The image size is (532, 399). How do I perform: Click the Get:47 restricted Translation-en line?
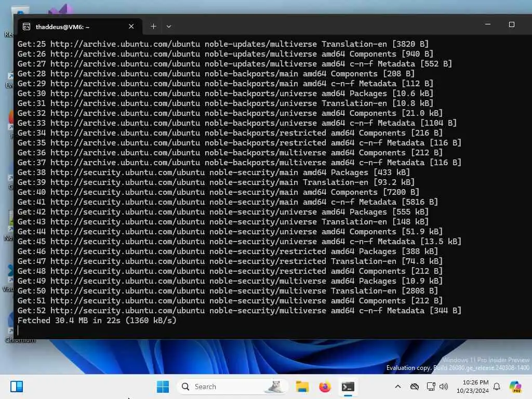(230, 261)
